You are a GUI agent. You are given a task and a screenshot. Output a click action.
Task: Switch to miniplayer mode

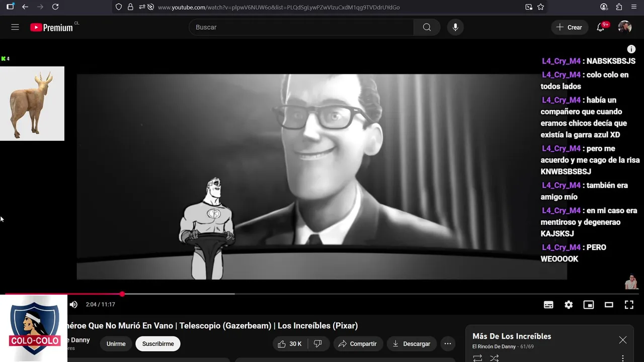point(589,305)
